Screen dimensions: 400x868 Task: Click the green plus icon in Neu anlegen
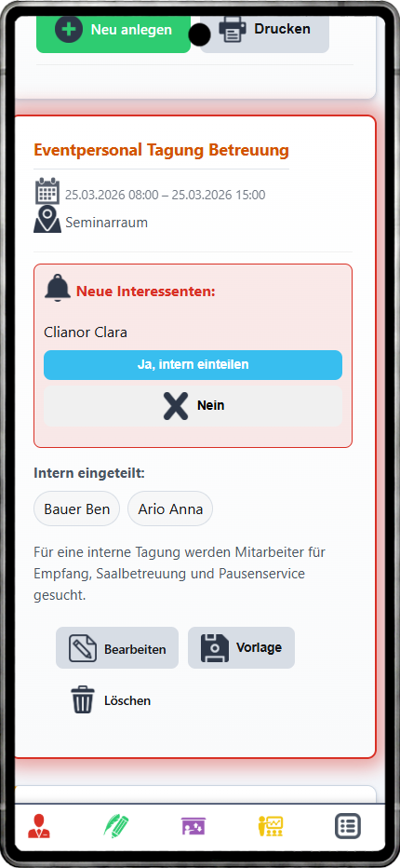tap(69, 29)
